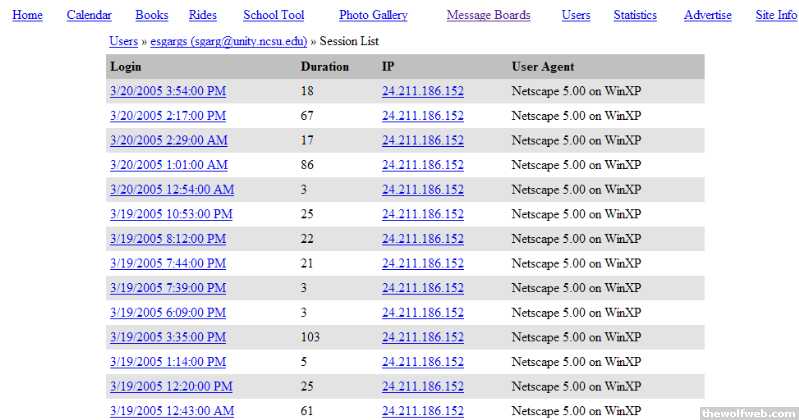The width and height of the screenshot is (799, 420).
Task: Open School Tool from the navigation bar
Action: coord(273,15)
